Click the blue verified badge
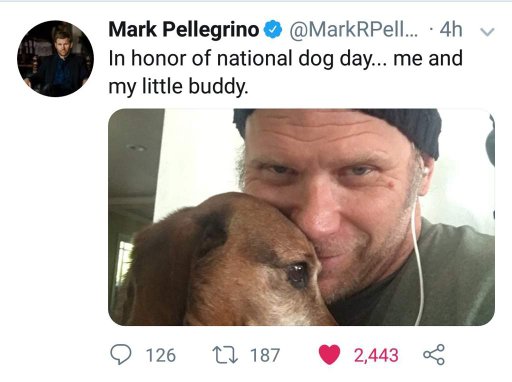512x382 pixels. (273, 29)
